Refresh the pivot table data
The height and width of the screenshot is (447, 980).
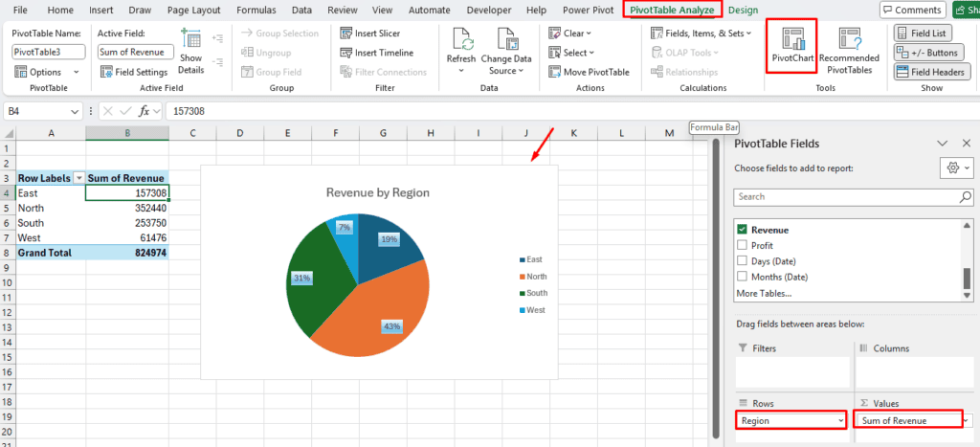[460, 50]
